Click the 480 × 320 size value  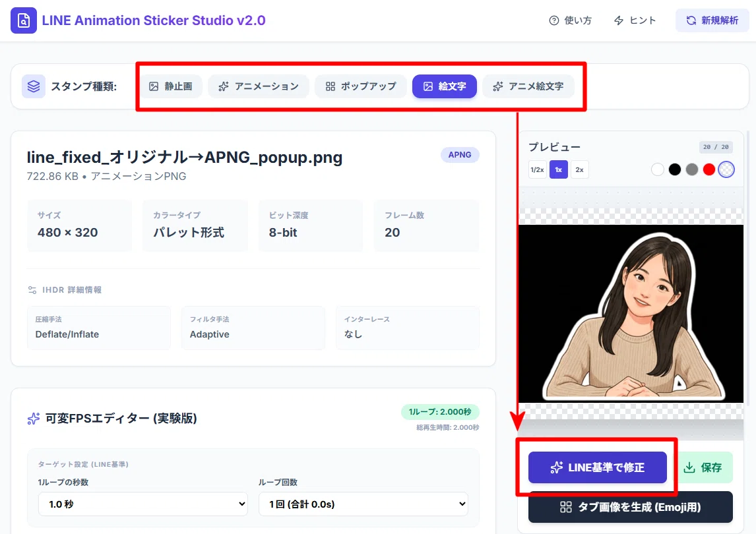click(68, 232)
